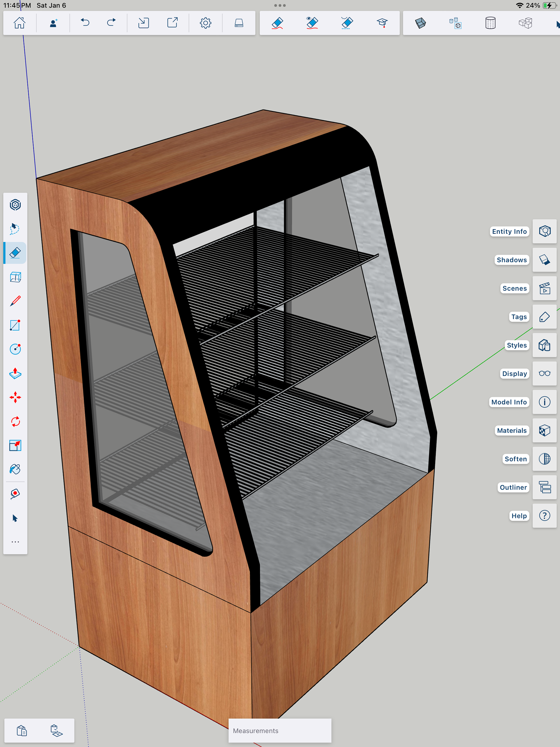Open the Materials panel
The width and height of the screenshot is (560, 747).
click(x=544, y=431)
